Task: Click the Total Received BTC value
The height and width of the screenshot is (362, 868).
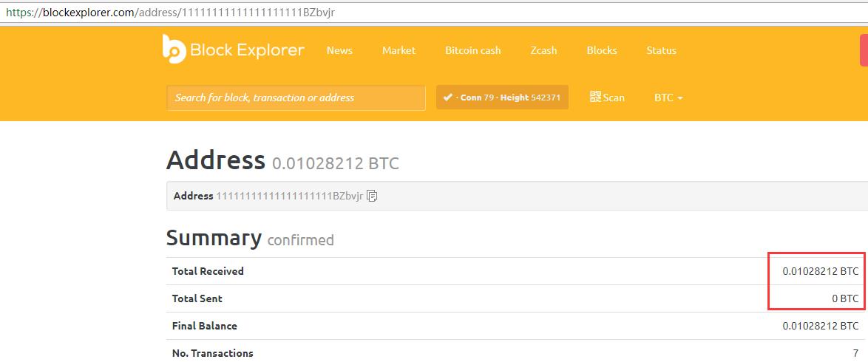Action: [820, 271]
